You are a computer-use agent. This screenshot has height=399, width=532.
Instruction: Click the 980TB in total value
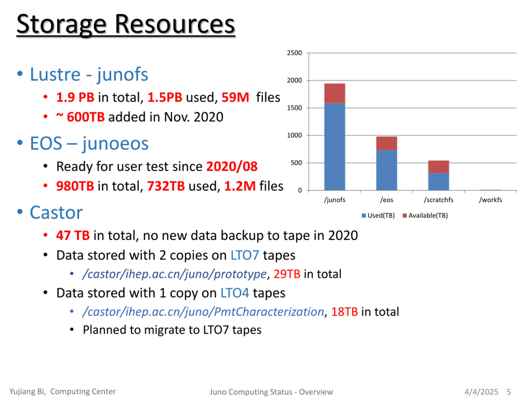click(x=75, y=186)
